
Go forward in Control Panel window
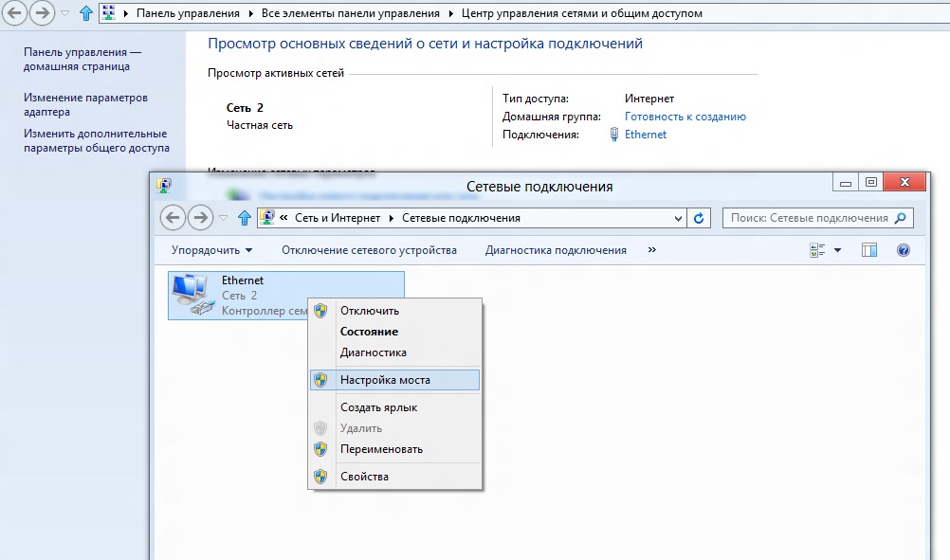point(42,12)
